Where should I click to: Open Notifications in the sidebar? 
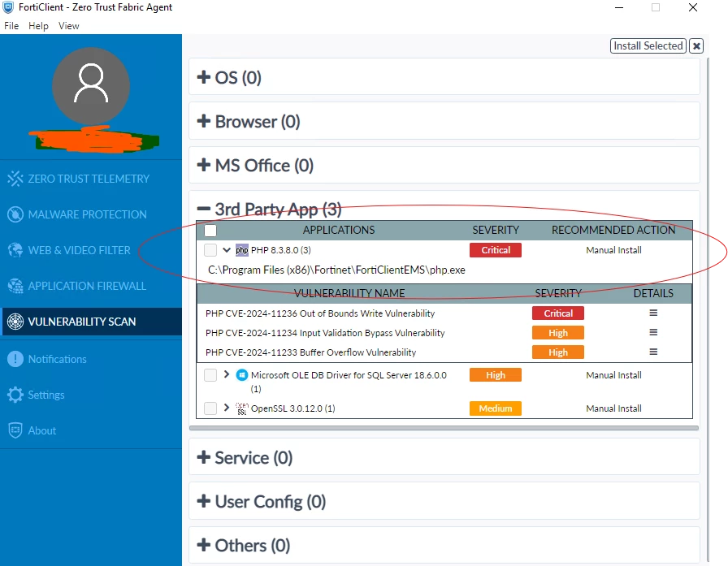91,359
